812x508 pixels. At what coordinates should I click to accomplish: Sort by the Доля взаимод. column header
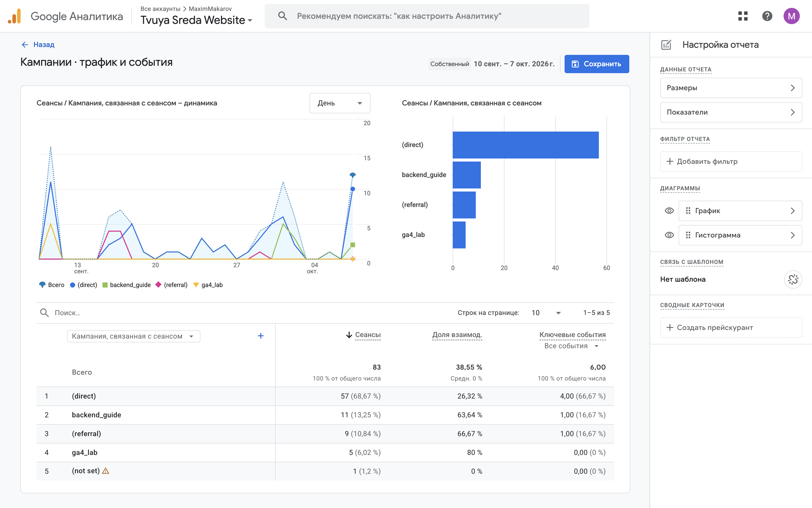[457, 335]
